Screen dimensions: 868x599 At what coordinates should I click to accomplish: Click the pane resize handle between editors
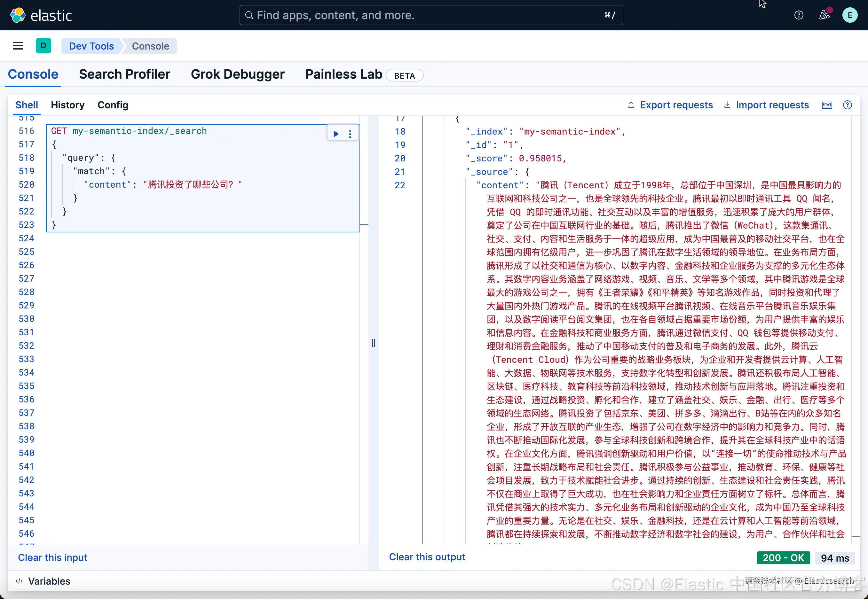373,343
